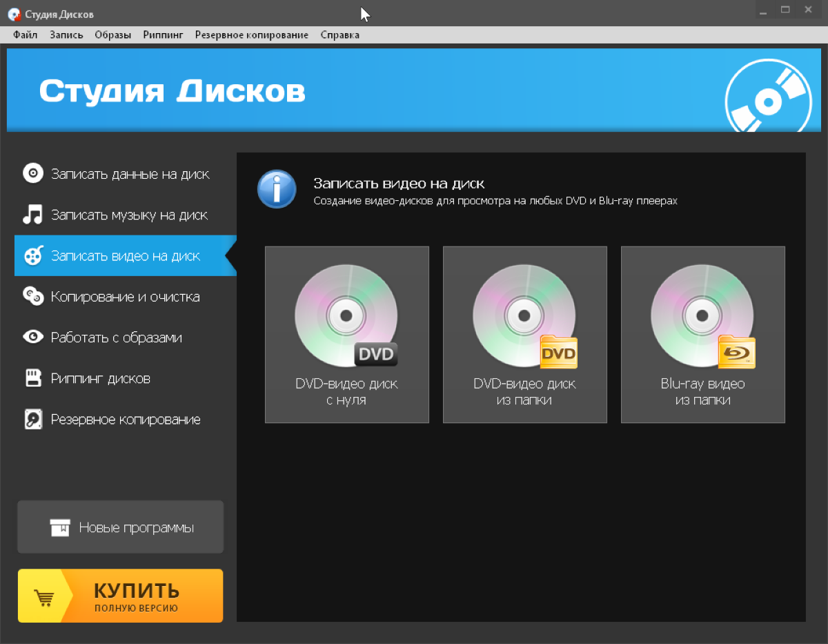Select Копирование и очистка section

pyautogui.click(x=125, y=296)
